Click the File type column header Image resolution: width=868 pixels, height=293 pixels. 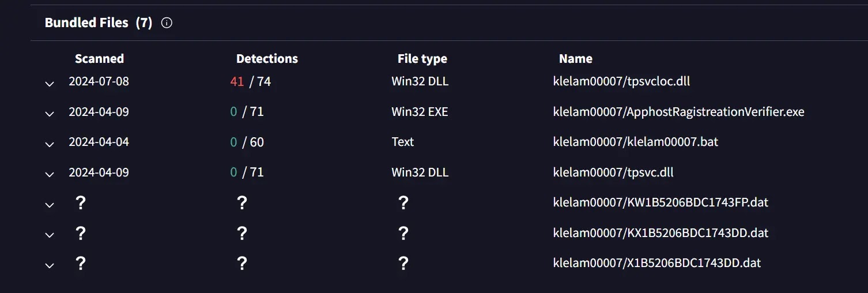pyautogui.click(x=422, y=59)
